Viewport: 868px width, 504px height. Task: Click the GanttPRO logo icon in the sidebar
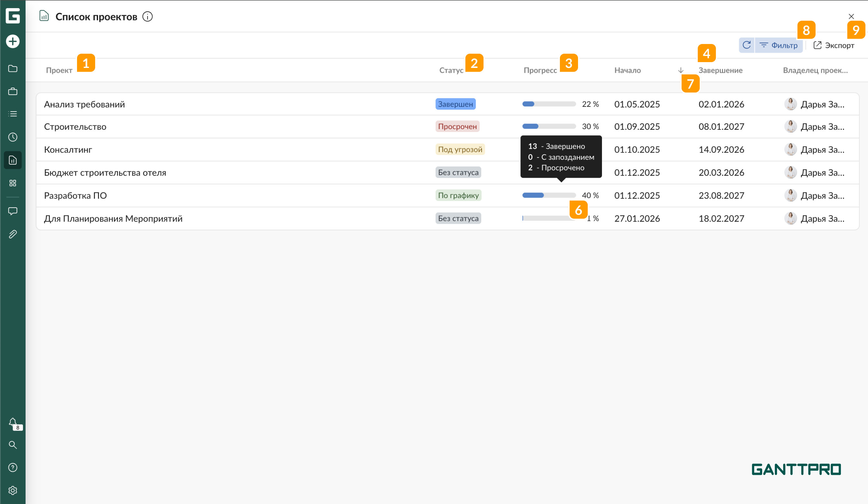click(x=13, y=16)
